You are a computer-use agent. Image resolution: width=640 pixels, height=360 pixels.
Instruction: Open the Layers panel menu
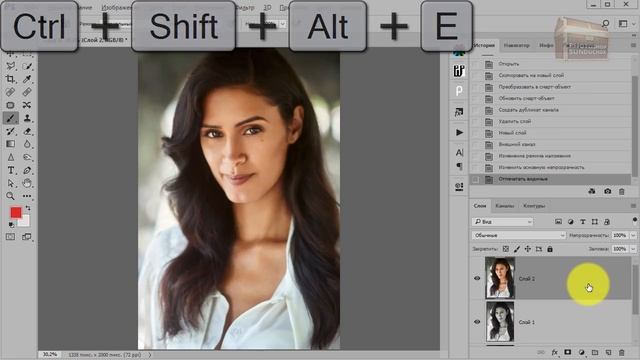pyautogui.click(x=634, y=206)
